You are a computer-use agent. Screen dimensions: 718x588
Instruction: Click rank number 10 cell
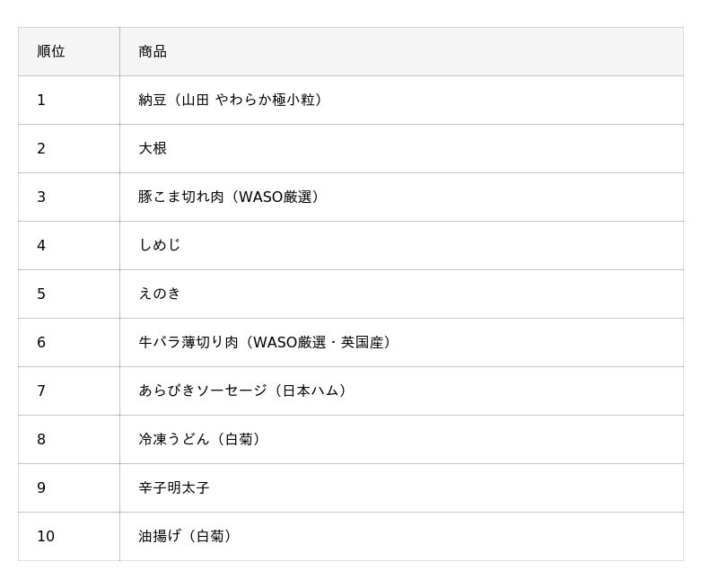69,536
